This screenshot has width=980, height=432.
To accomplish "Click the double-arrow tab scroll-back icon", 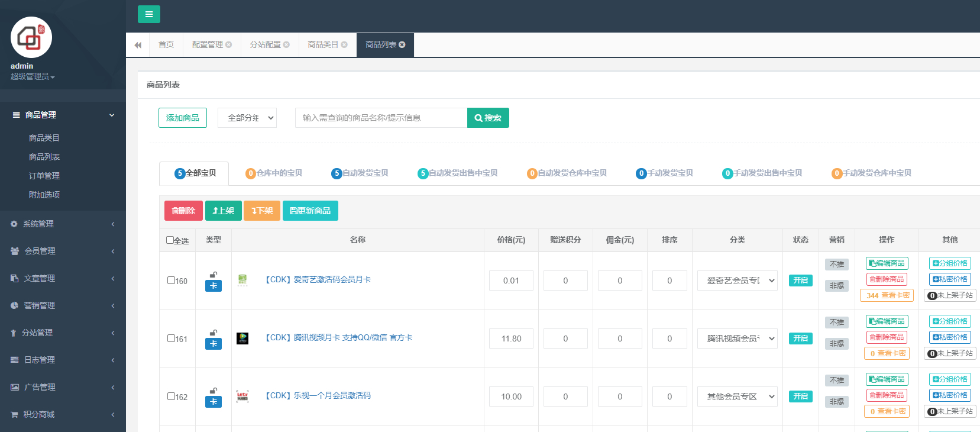I will [x=138, y=45].
